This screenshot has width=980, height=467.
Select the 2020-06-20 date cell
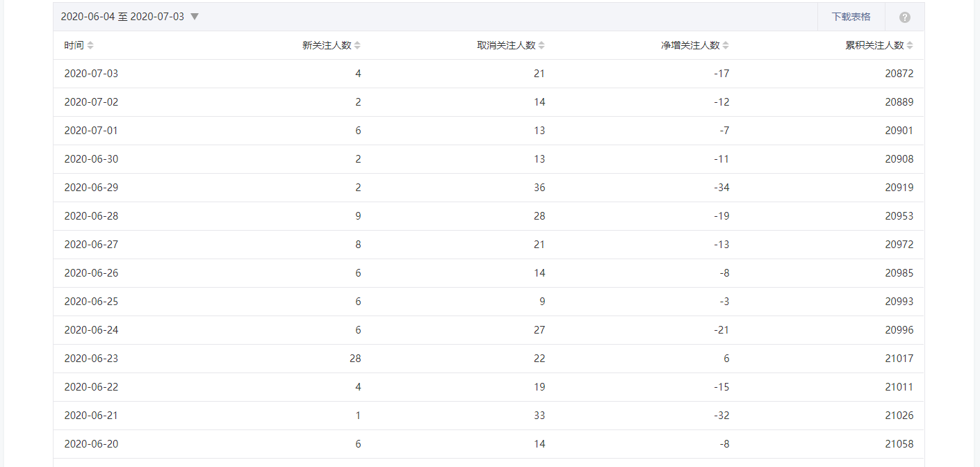point(91,444)
